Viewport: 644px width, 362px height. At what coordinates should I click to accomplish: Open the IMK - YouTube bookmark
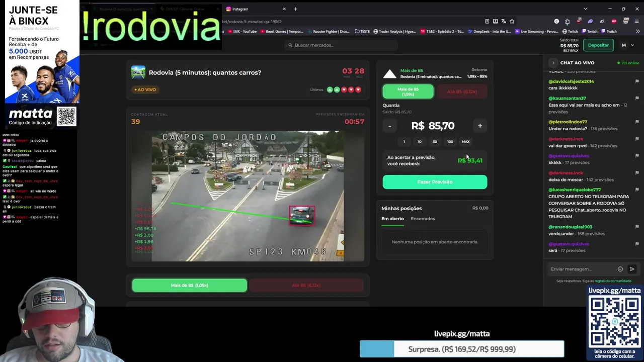pos(242,32)
